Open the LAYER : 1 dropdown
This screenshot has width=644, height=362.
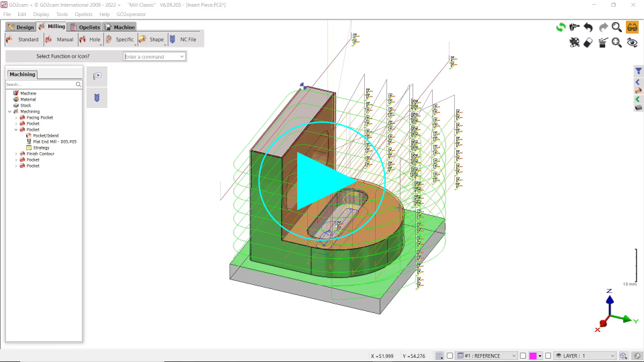point(584,355)
